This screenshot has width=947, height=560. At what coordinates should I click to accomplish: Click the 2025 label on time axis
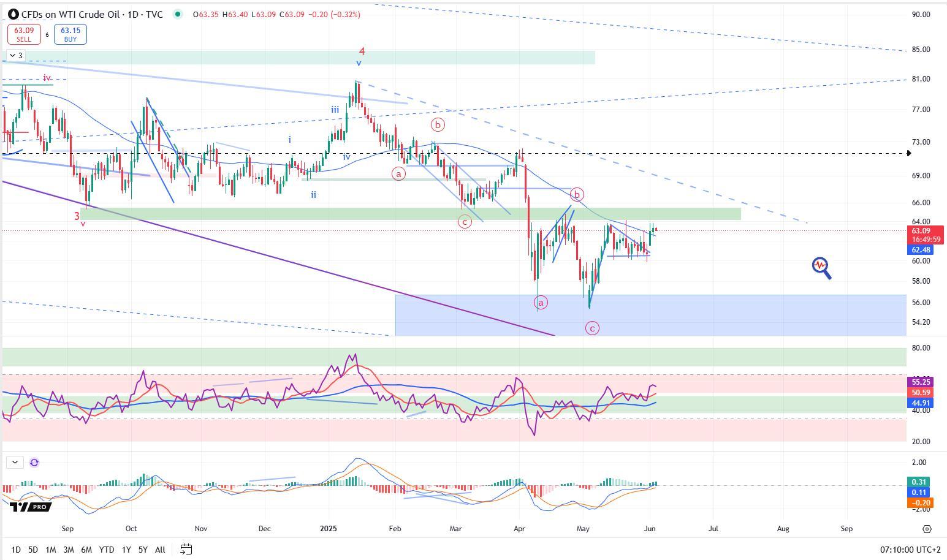click(329, 528)
